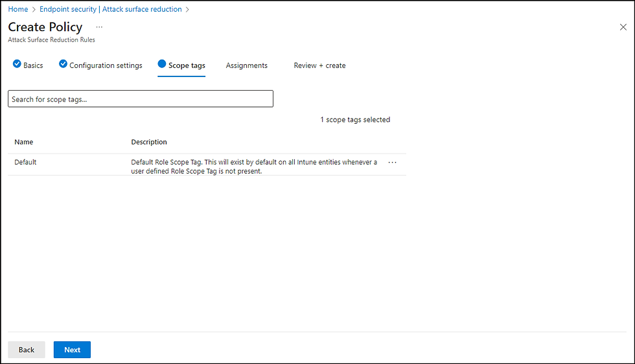Screen dimensions: 635x364
Task: Open Endpoint security | Attack surface reduction breadcrumb
Action: pos(111,9)
